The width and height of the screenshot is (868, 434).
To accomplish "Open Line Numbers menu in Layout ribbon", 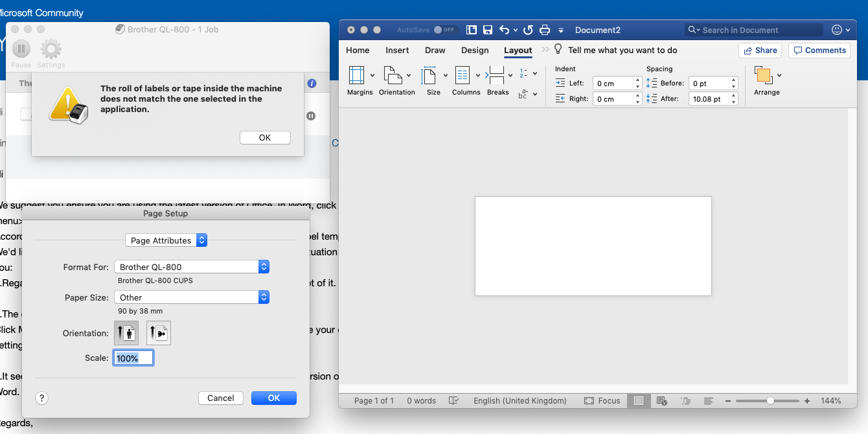I will pos(528,73).
